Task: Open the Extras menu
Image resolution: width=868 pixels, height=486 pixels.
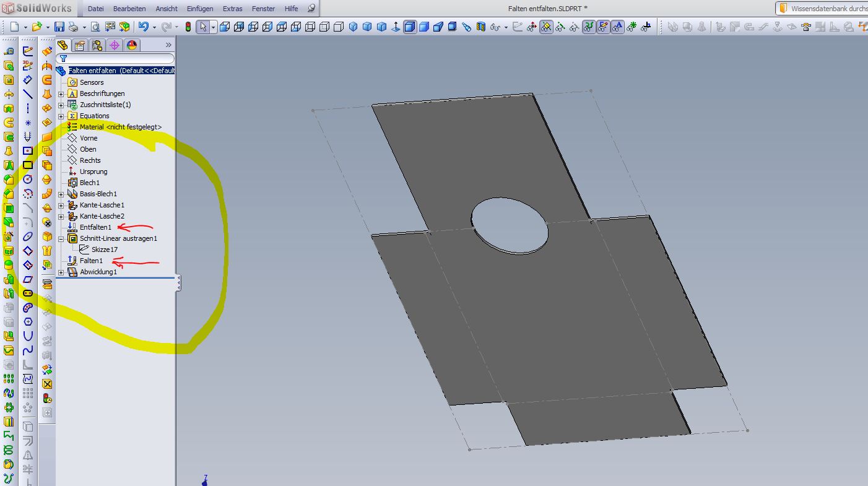Action: click(232, 9)
